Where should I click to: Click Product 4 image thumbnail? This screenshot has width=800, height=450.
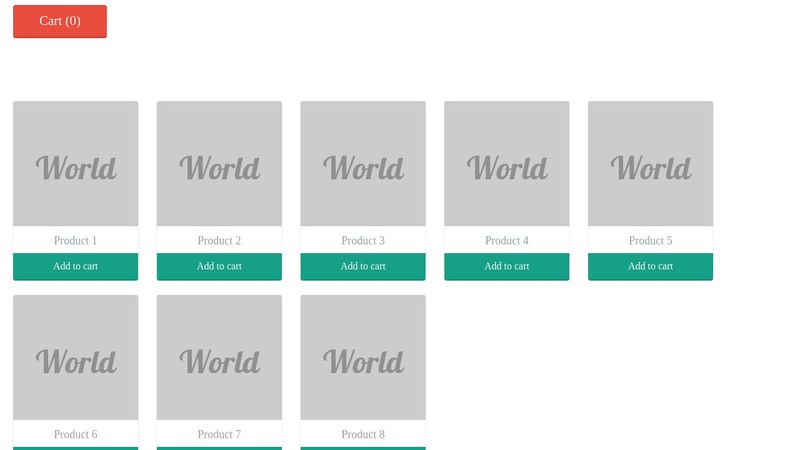[507, 163]
